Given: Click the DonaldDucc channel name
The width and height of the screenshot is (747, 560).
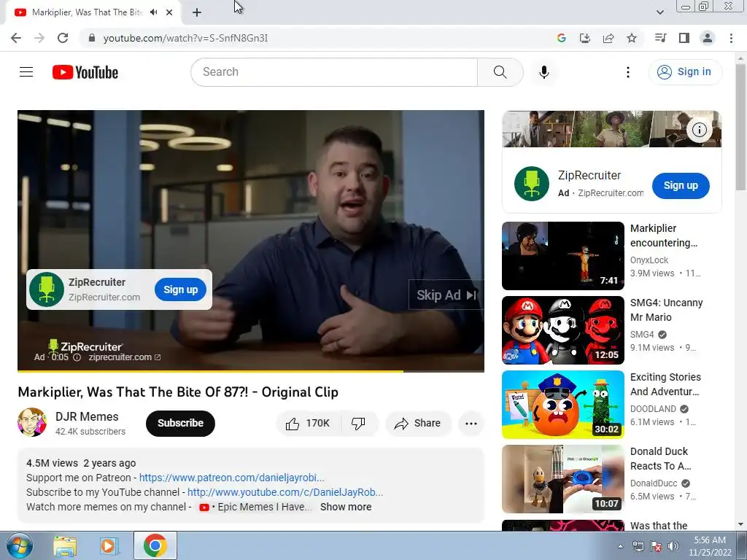Looking at the screenshot, I should [x=654, y=483].
